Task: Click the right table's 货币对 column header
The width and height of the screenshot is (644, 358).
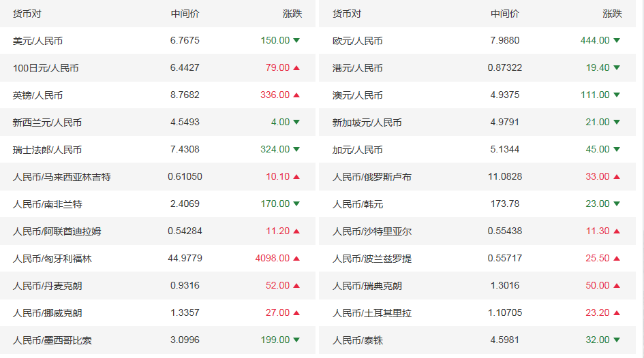Action: (347, 14)
